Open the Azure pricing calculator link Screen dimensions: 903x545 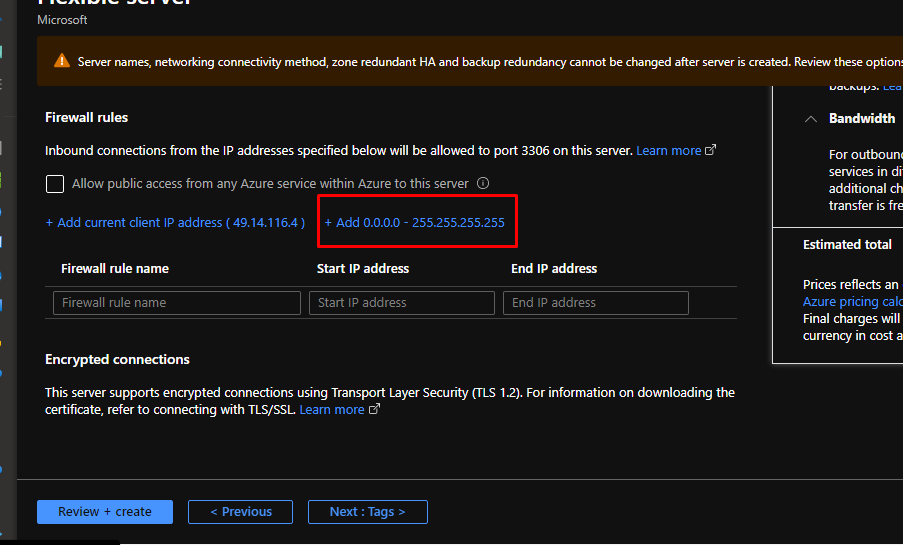click(852, 301)
